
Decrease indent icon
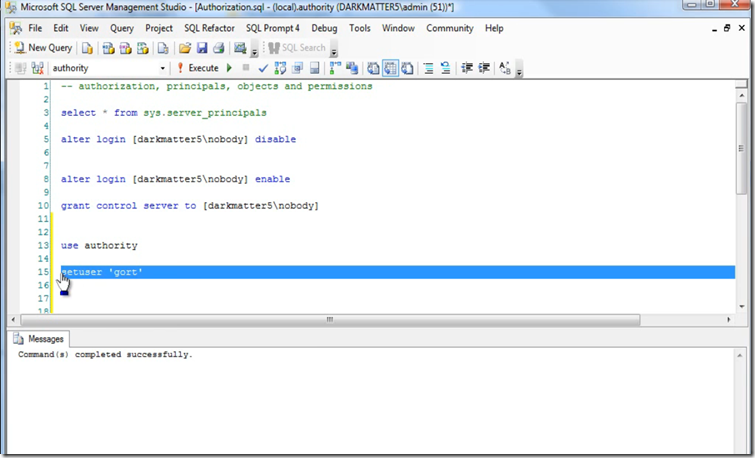pyautogui.click(x=467, y=68)
